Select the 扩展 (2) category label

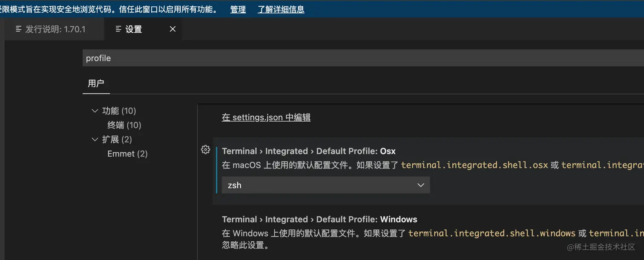pyautogui.click(x=117, y=139)
